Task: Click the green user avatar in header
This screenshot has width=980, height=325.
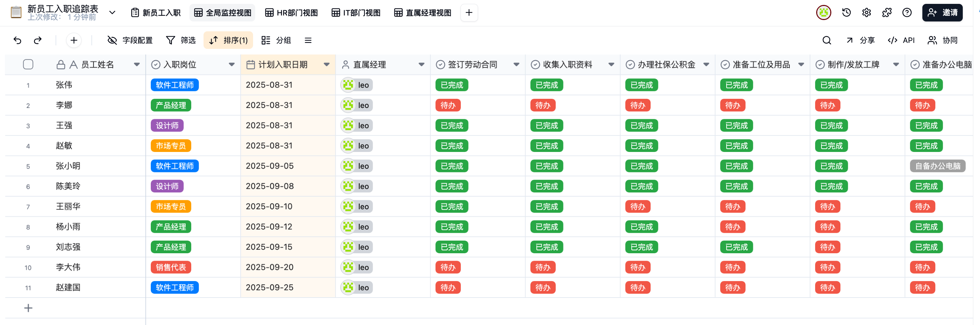Action: 824,13
